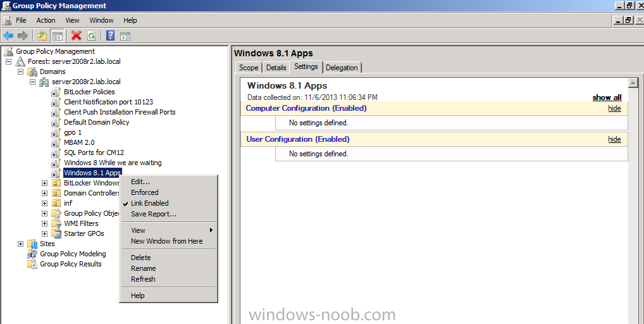Hide the Computer Configuration section

click(614, 108)
